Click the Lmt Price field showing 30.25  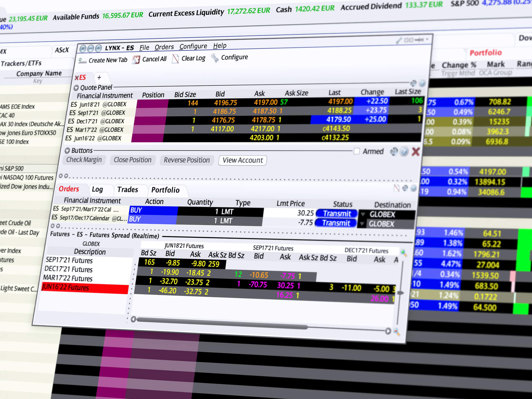[x=289, y=213]
